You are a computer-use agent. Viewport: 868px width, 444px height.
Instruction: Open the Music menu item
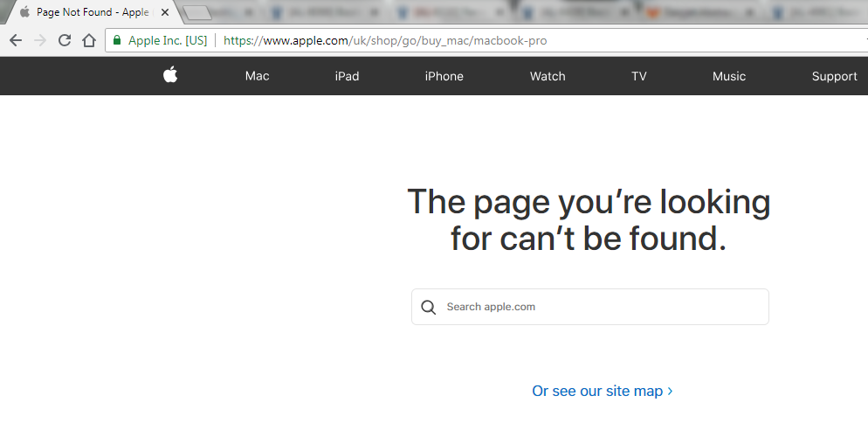pyautogui.click(x=729, y=77)
